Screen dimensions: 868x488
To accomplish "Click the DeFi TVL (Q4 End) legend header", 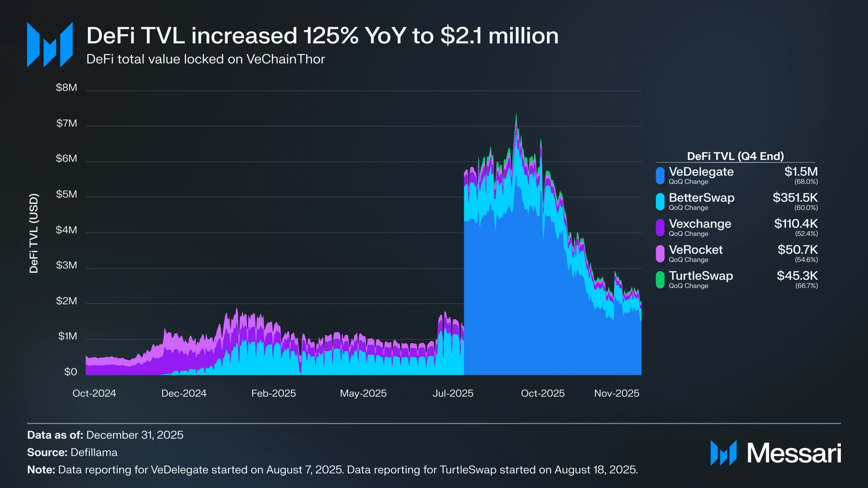I will 735,156.
